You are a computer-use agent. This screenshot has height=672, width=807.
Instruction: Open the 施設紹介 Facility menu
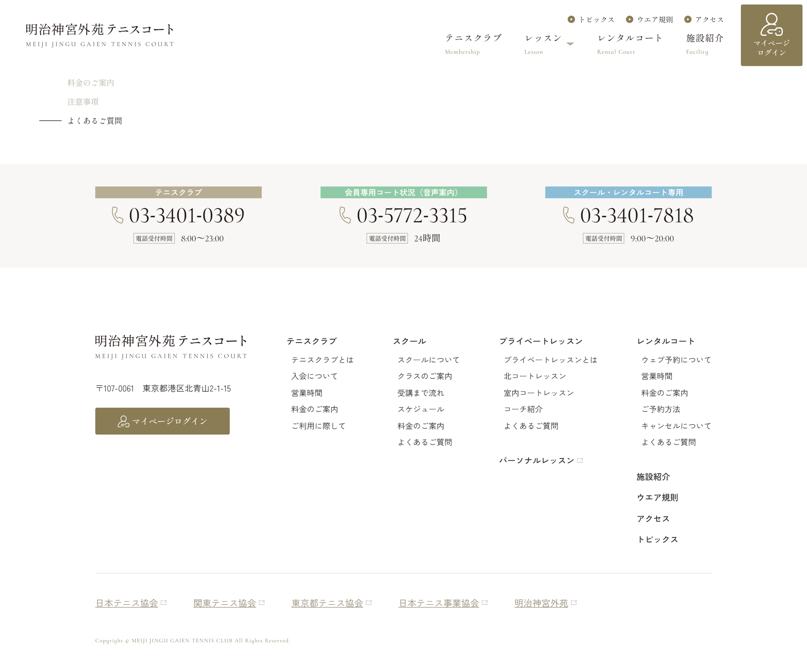[705, 44]
